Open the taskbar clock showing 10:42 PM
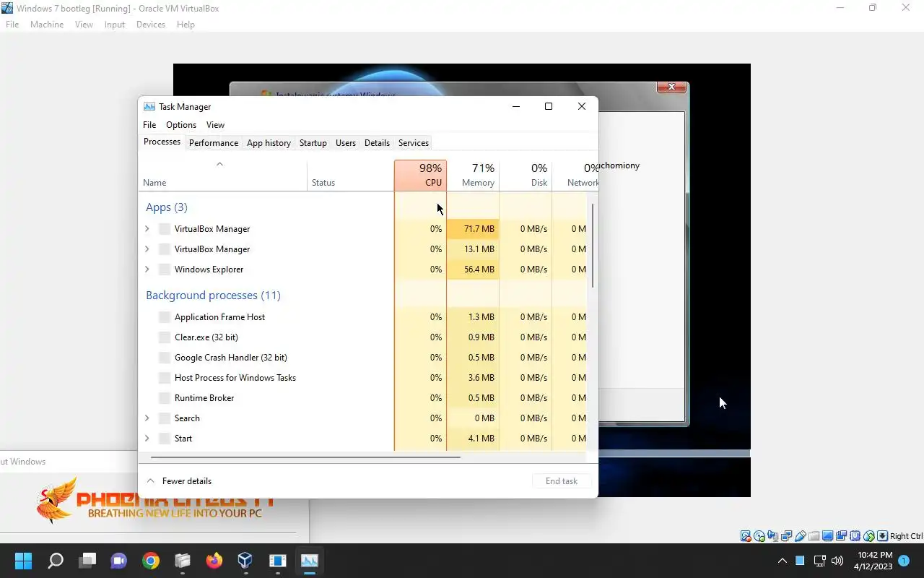Screen dimensions: 924x578 pos(875,561)
